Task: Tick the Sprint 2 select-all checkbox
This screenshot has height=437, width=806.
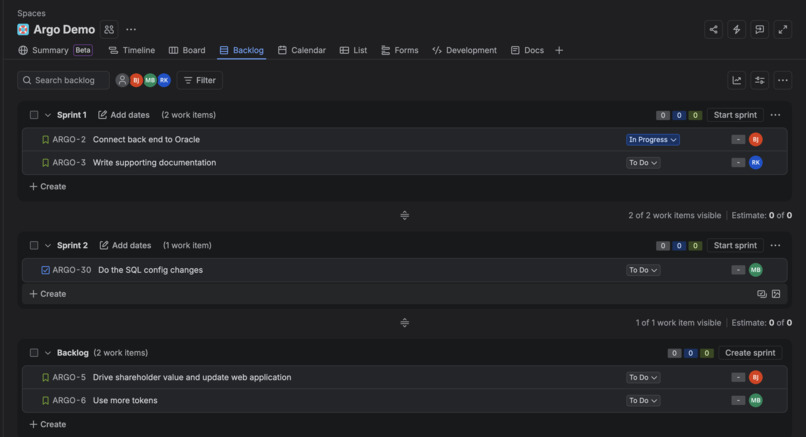Action: pos(34,245)
